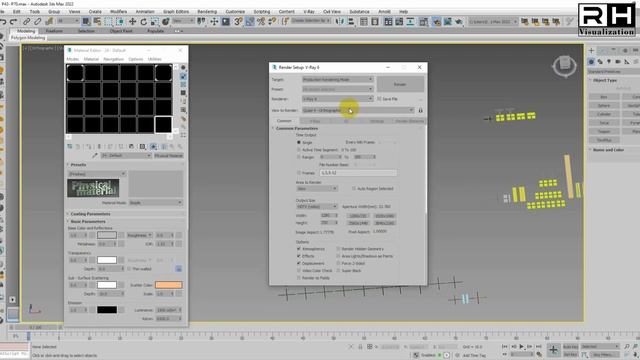Open the Rendering menu

(207, 11)
